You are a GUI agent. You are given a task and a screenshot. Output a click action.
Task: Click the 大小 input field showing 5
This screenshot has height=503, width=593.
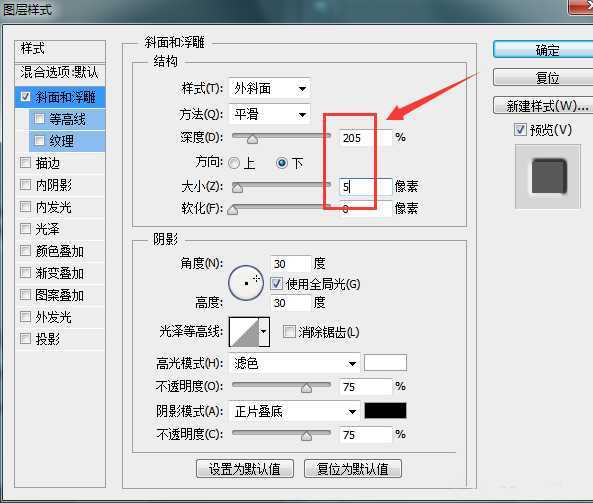(365, 186)
